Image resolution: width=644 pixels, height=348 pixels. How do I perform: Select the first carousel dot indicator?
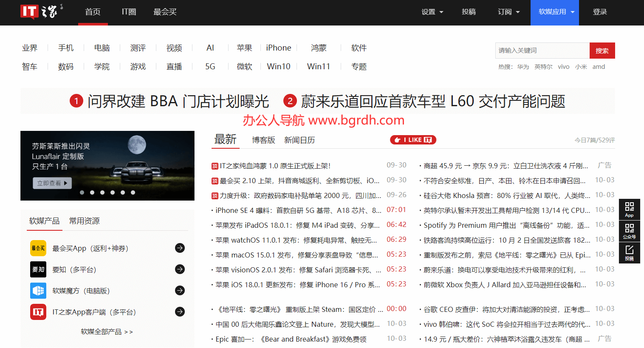point(82,192)
